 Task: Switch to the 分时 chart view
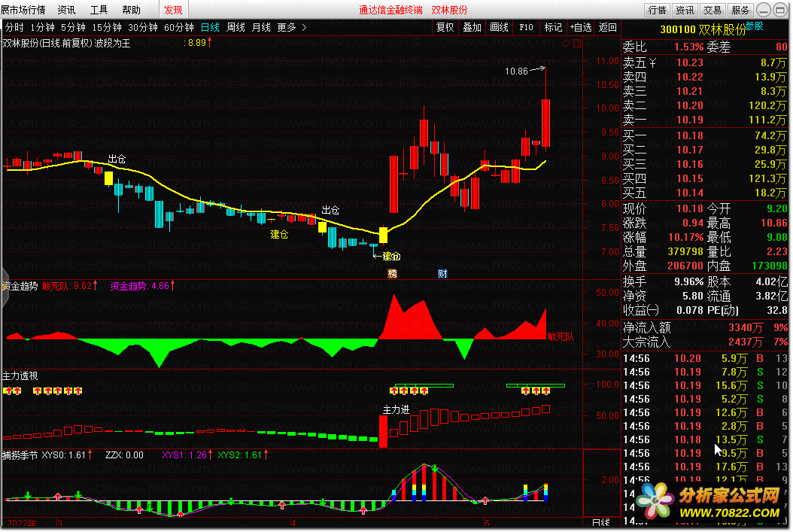(14, 27)
